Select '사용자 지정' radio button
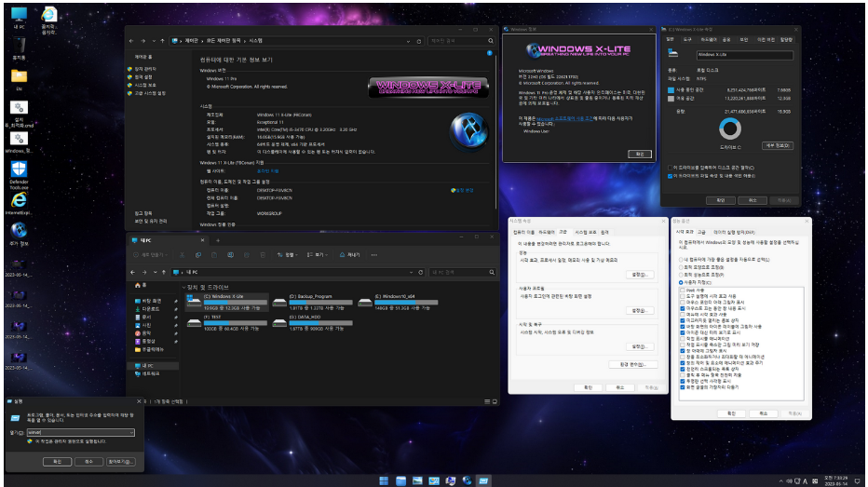The width and height of the screenshot is (868, 487). point(681,282)
